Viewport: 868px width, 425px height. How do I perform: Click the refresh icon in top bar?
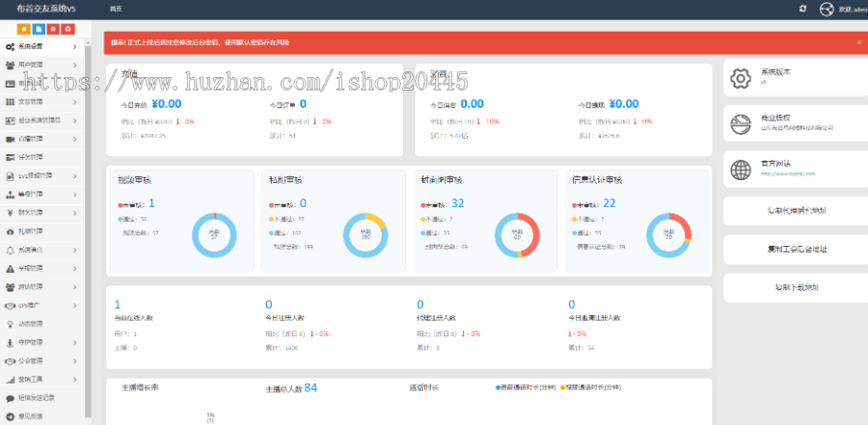[802, 9]
